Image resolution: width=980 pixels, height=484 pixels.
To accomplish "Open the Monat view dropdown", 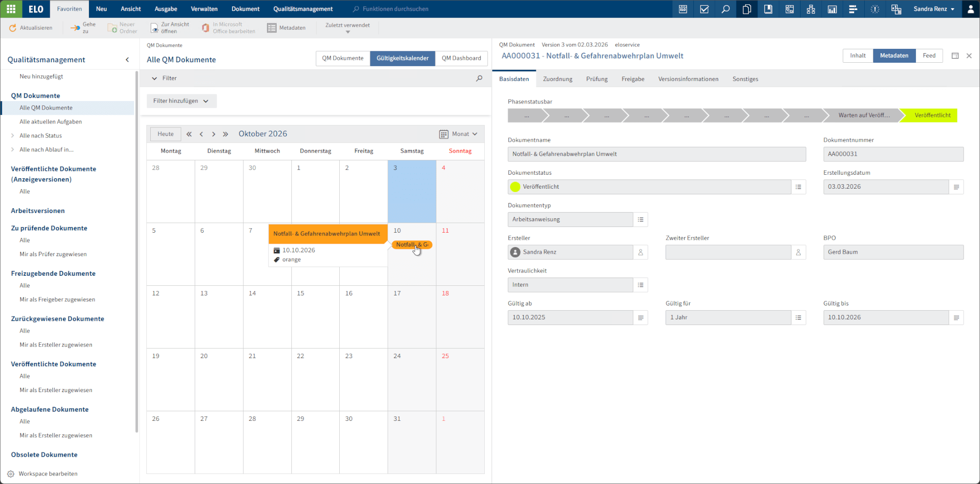I will [458, 135].
